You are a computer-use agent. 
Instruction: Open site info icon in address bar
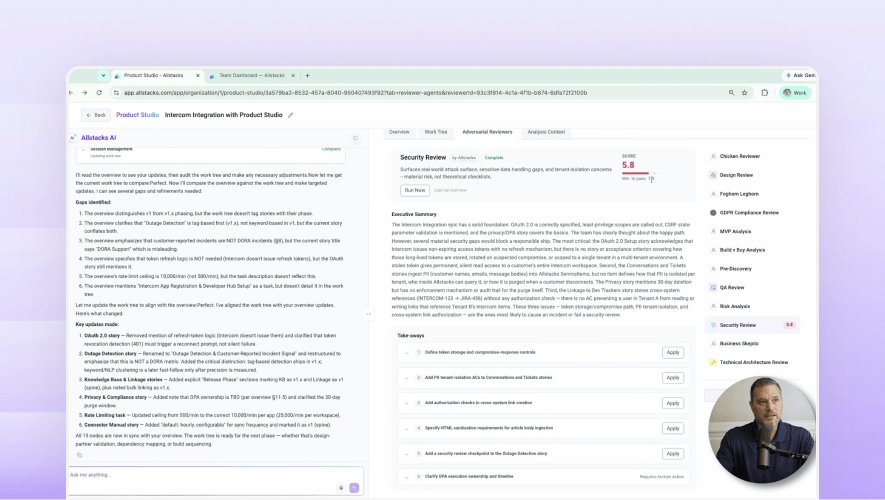[x=116, y=93]
